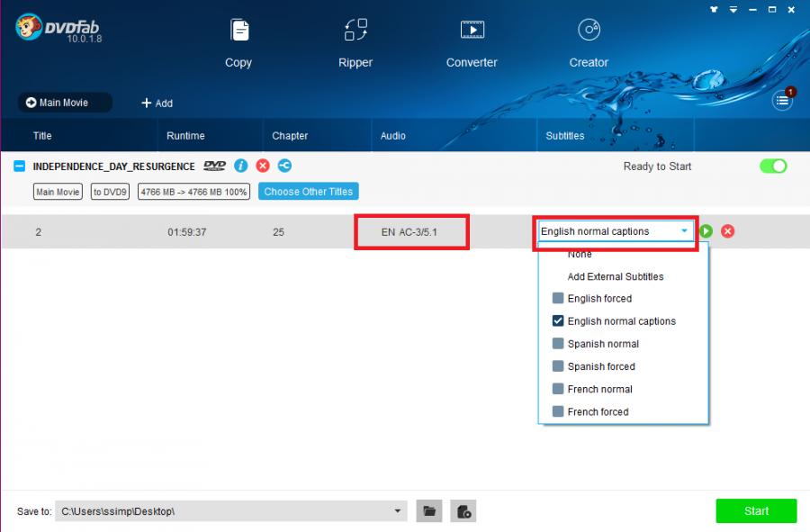The width and height of the screenshot is (810, 532).
Task: Delete title 2 with red X in row
Action: [x=727, y=230]
